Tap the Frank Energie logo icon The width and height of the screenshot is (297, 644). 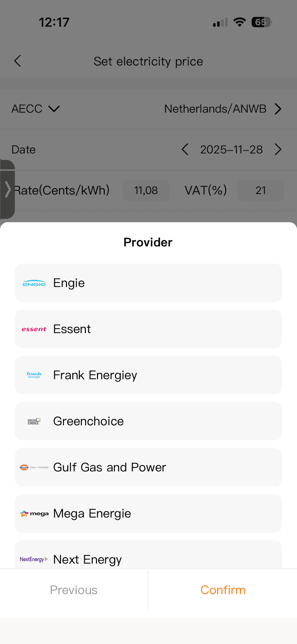pos(34,375)
